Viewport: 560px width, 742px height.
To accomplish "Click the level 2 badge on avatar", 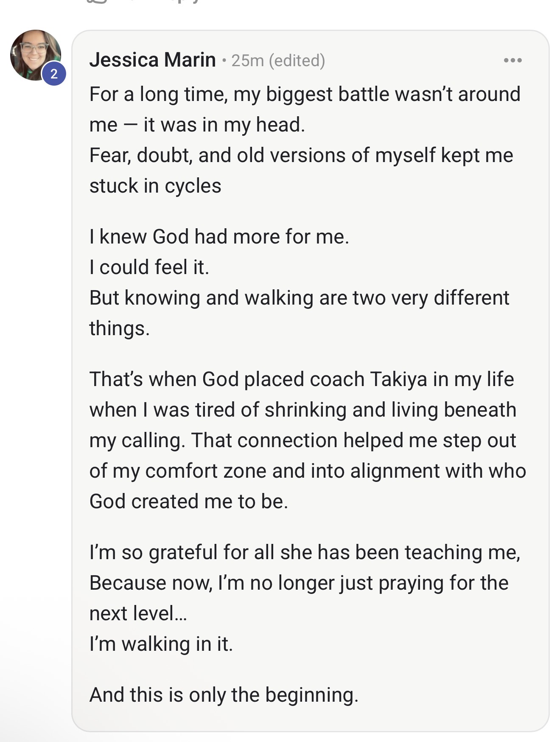I will (x=54, y=74).
